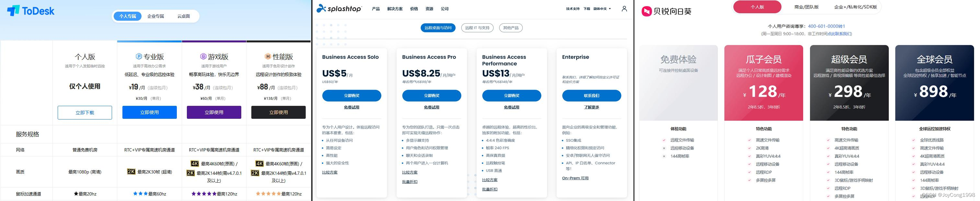The width and height of the screenshot is (980, 201).
Task: Open Splashtop 价格 menu
Action: (414, 9)
